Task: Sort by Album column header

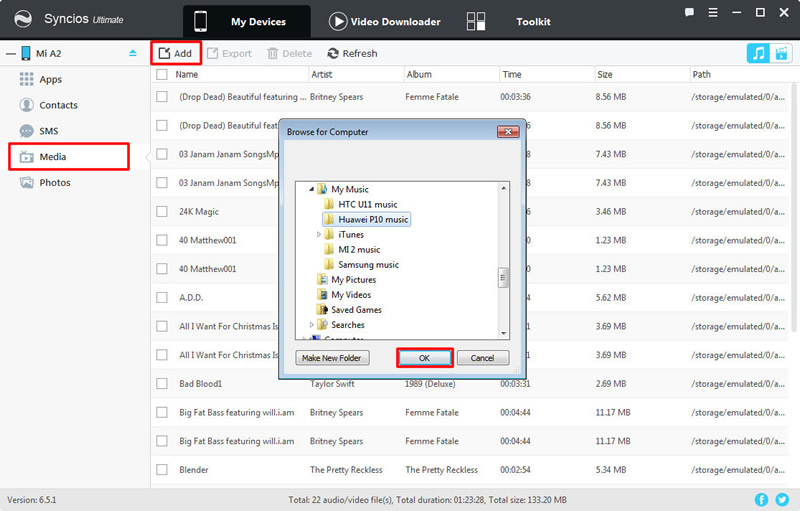Action: pyautogui.click(x=419, y=74)
